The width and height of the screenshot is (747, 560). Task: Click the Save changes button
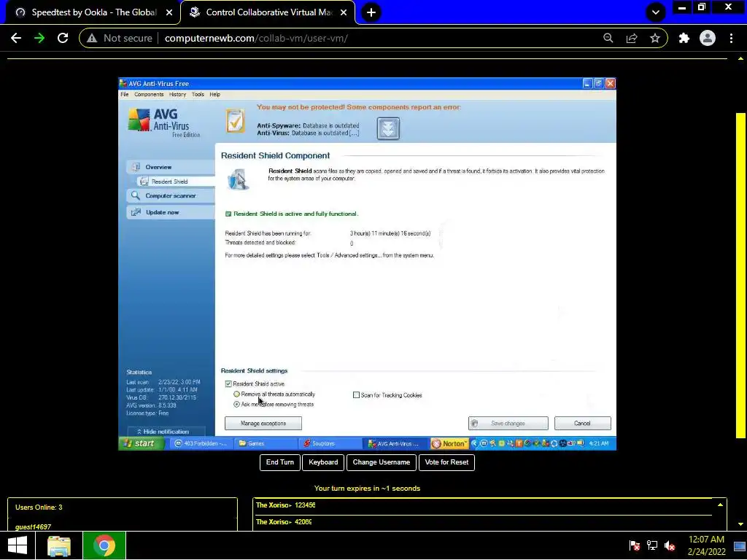coord(508,424)
